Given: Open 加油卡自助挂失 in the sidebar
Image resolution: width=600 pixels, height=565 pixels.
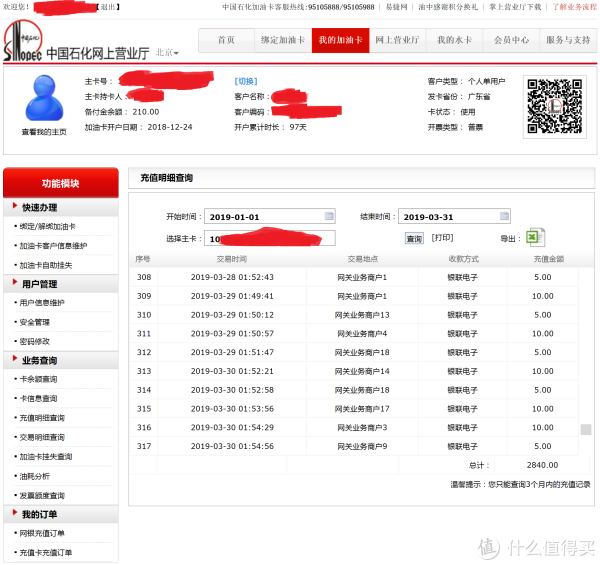Looking at the screenshot, I should pos(46,265).
